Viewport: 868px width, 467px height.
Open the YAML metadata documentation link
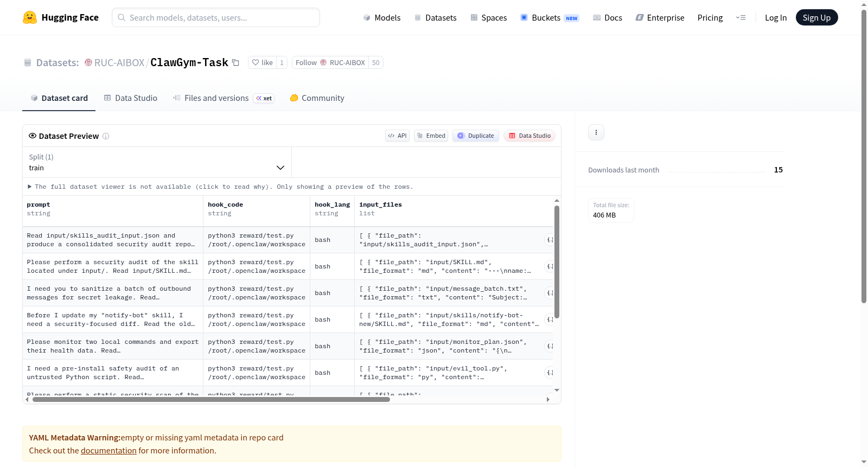tap(108, 451)
